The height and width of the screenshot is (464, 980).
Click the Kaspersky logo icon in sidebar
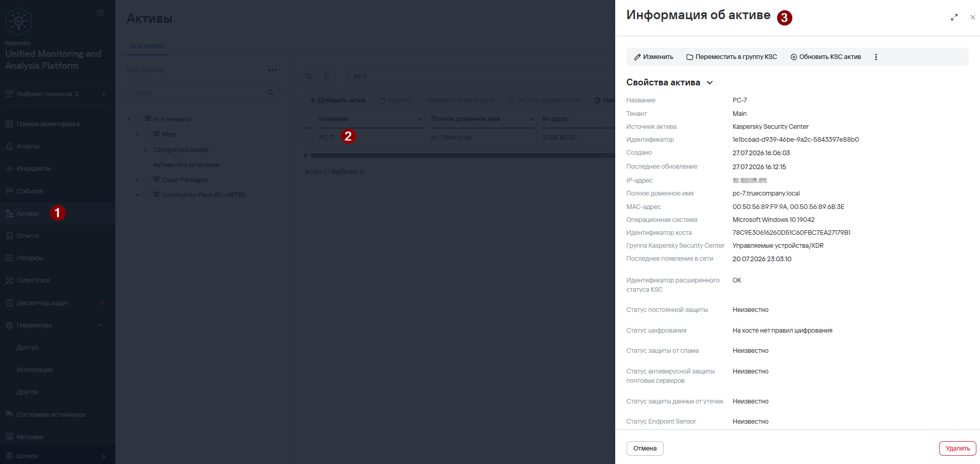pos(19,21)
